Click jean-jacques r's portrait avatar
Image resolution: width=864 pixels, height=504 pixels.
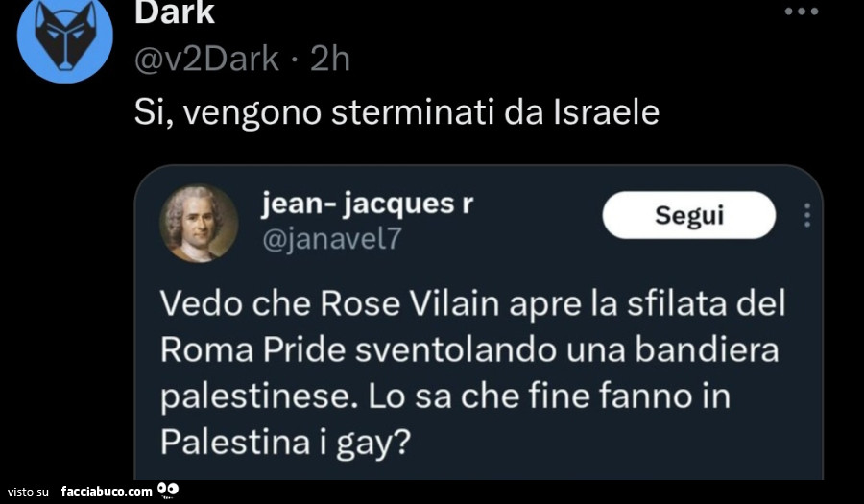(199, 223)
